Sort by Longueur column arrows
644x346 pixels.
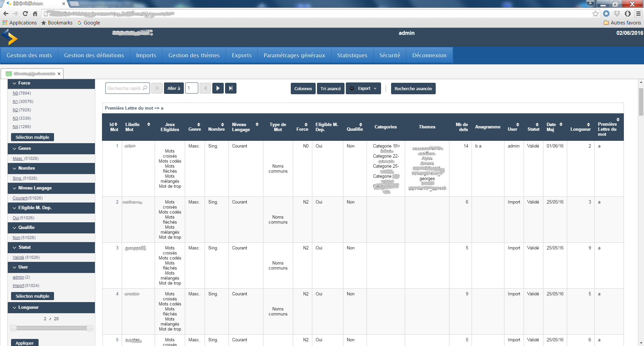[588, 125]
